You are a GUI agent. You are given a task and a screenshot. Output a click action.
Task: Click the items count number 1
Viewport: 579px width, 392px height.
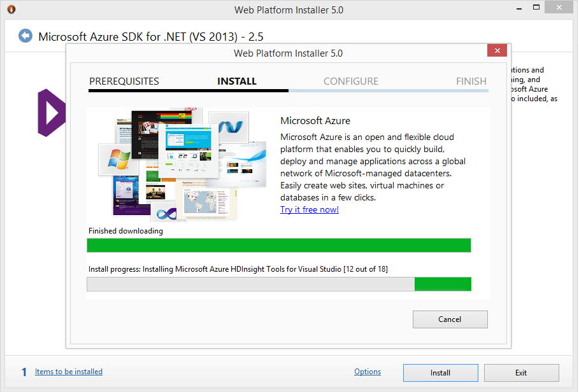tap(24, 372)
